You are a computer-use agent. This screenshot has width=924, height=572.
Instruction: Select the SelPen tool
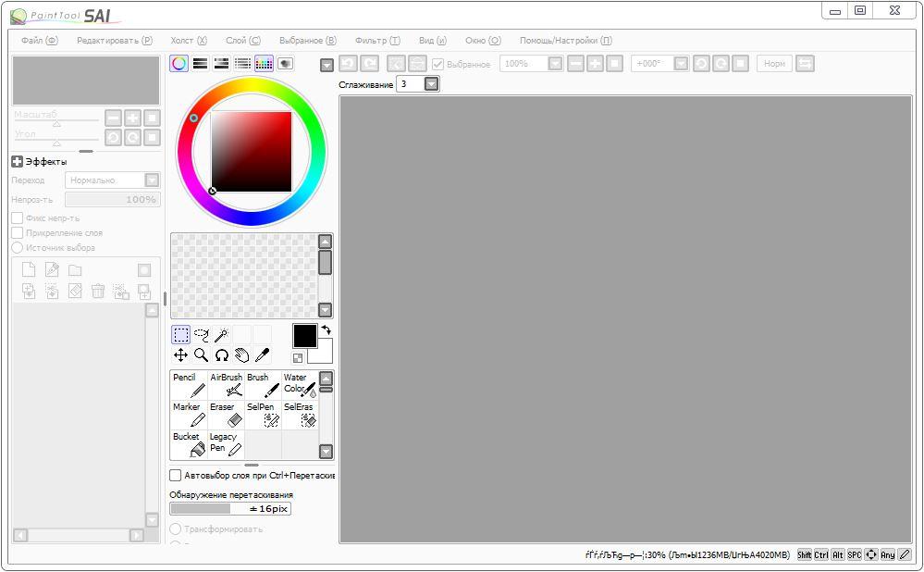tap(263, 416)
